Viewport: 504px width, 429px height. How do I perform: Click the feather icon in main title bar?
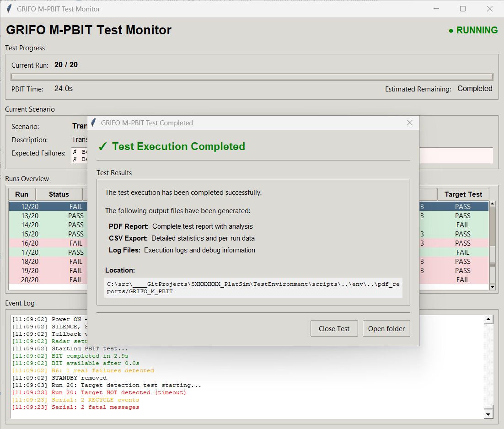[9, 9]
